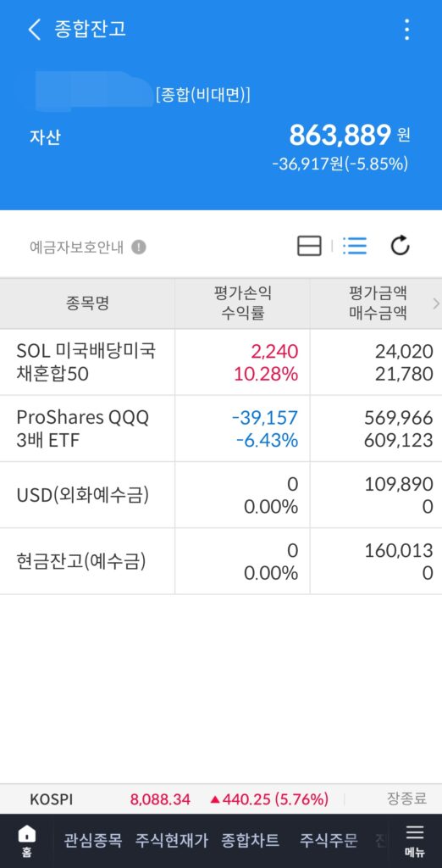Expand more columns with header right chevron
Image resolution: width=442 pixels, height=868 pixels.
[x=436, y=303]
